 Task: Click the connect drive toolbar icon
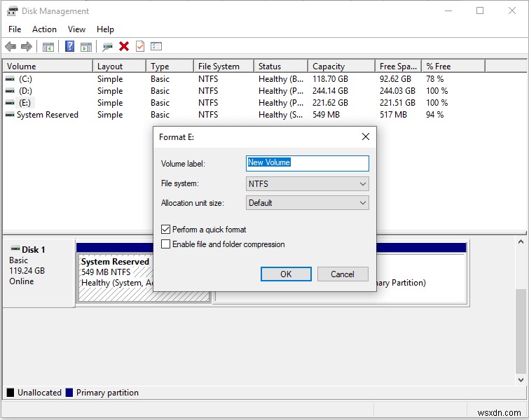(107, 46)
